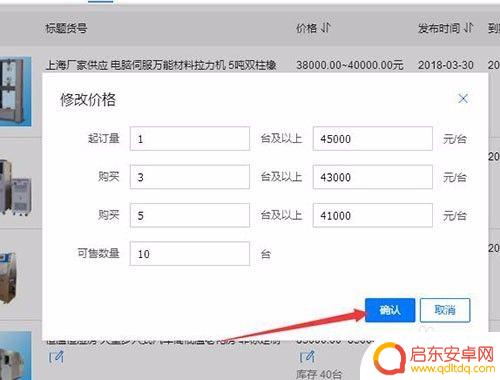
Task: Click the 可售数量 field showing 10
Action: pos(190,254)
